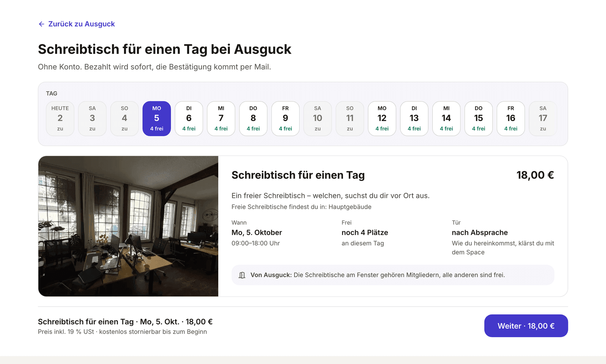Image resolution: width=606 pixels, height=364 pixels.
Task: Click the heading 'Schreibtisch für einen Tag bei Ausguck'
Action: tap(165, 49)
